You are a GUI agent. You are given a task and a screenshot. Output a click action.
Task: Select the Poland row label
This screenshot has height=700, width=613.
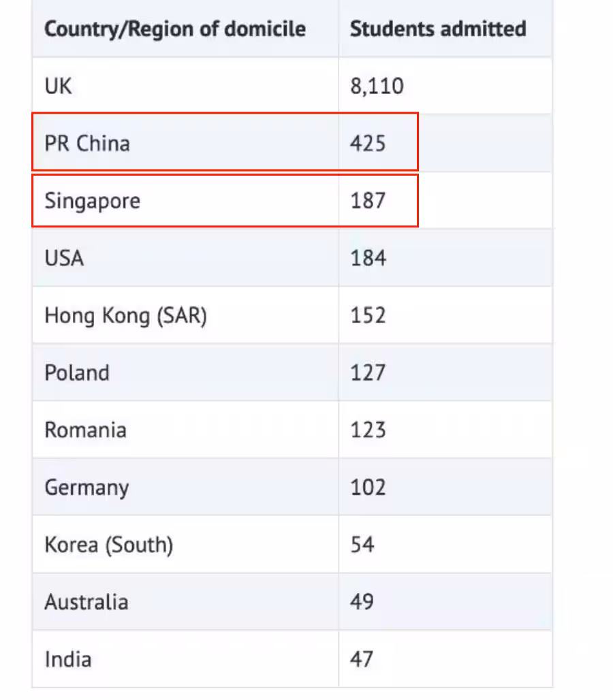pyautogui.click(x=77, y=372)
